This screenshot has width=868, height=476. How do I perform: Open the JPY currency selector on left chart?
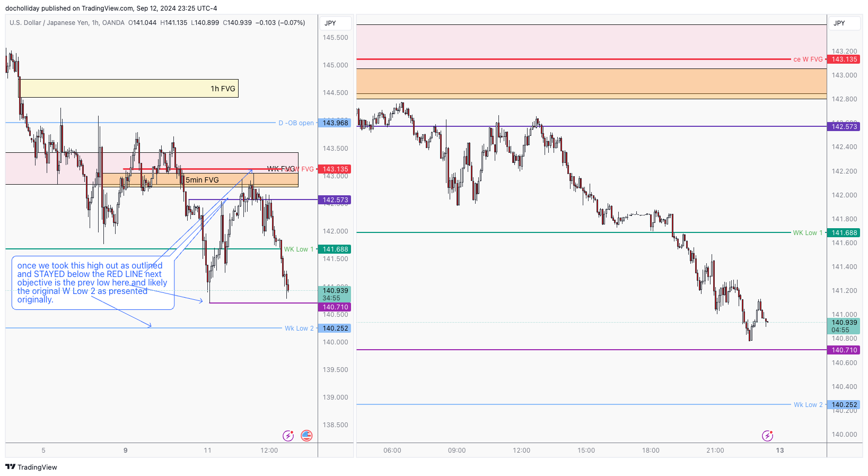[x=335, y=23]
